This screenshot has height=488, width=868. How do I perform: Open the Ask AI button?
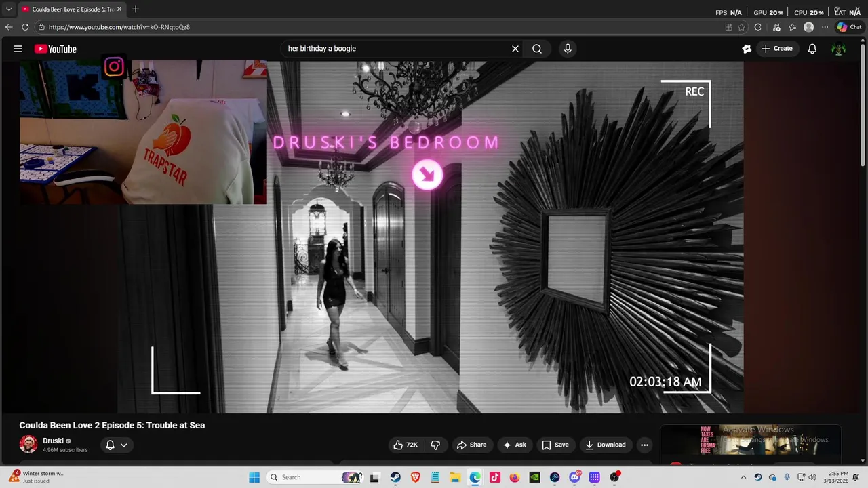515,445
